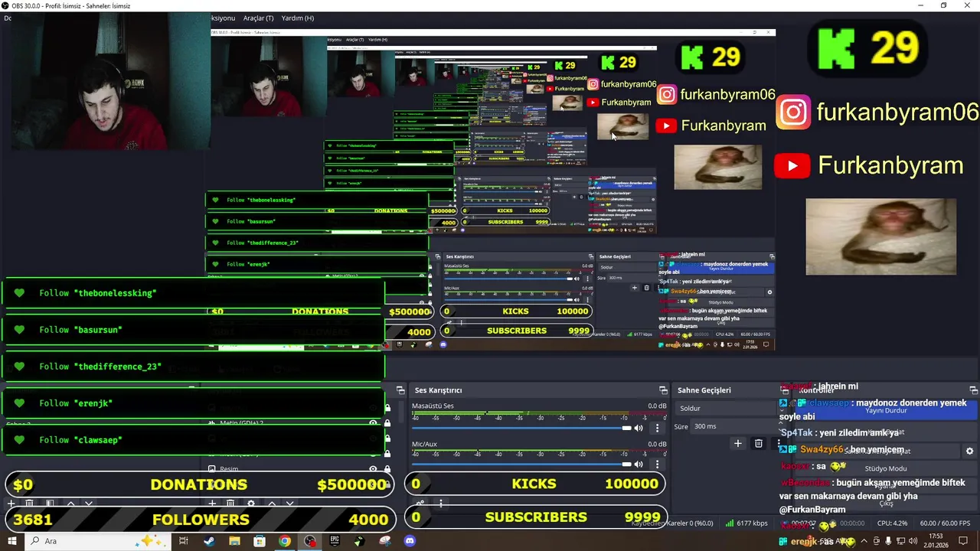The height and width of the screenshot is (551, 980).
Task: Open scene filters icon in the scenes toolbar
Action: (x=50, y=504)
